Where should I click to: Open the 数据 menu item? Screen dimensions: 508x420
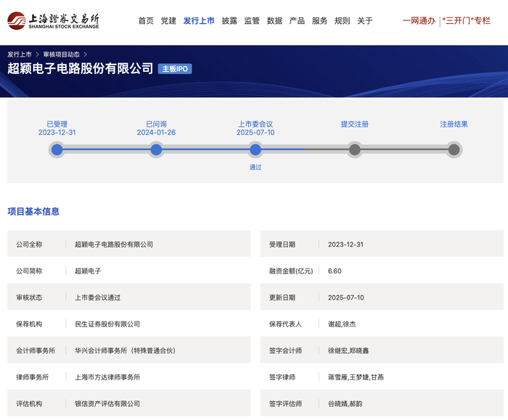[275, 21]
